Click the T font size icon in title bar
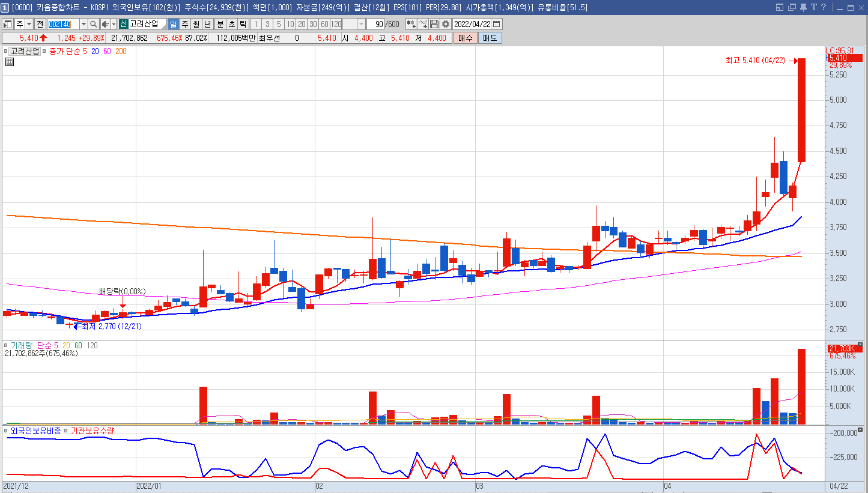 (813, 7)
